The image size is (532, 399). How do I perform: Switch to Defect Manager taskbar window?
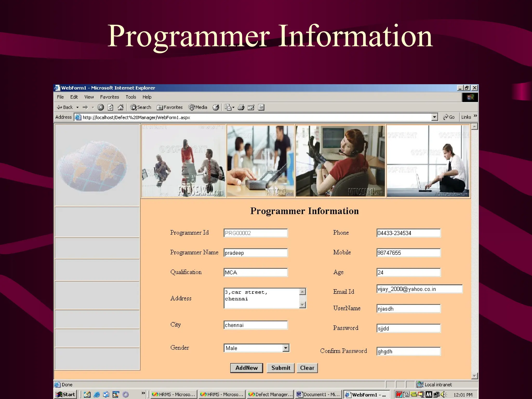pos(270,394)
